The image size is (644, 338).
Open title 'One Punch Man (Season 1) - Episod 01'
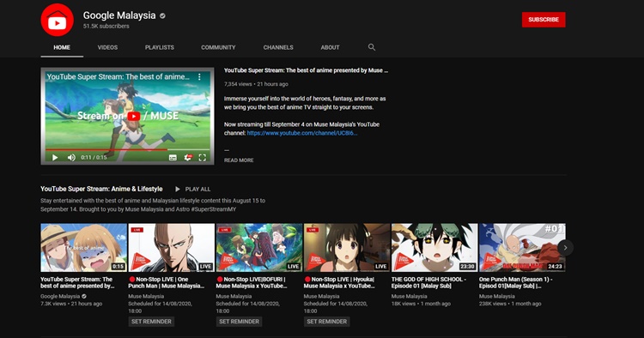515,282
